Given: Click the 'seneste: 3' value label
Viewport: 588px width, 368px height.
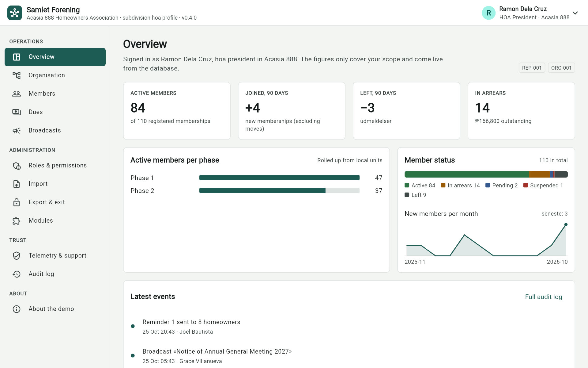Looking at the screenshot, I should click(x=554, y=214).
